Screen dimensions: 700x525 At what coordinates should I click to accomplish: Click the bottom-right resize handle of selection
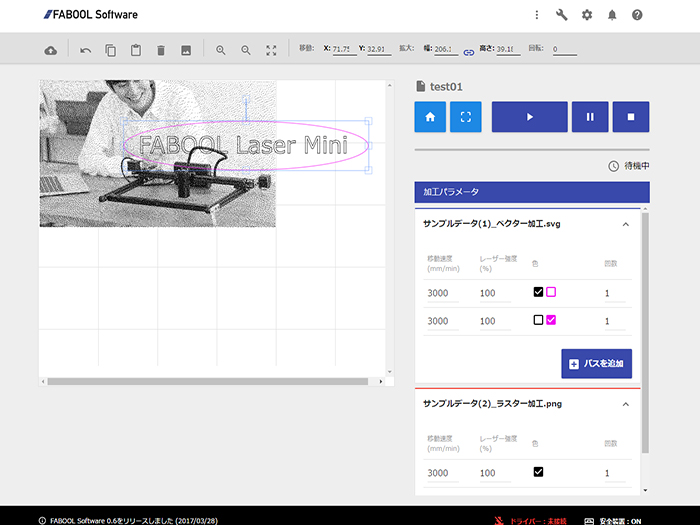(368, 170)
